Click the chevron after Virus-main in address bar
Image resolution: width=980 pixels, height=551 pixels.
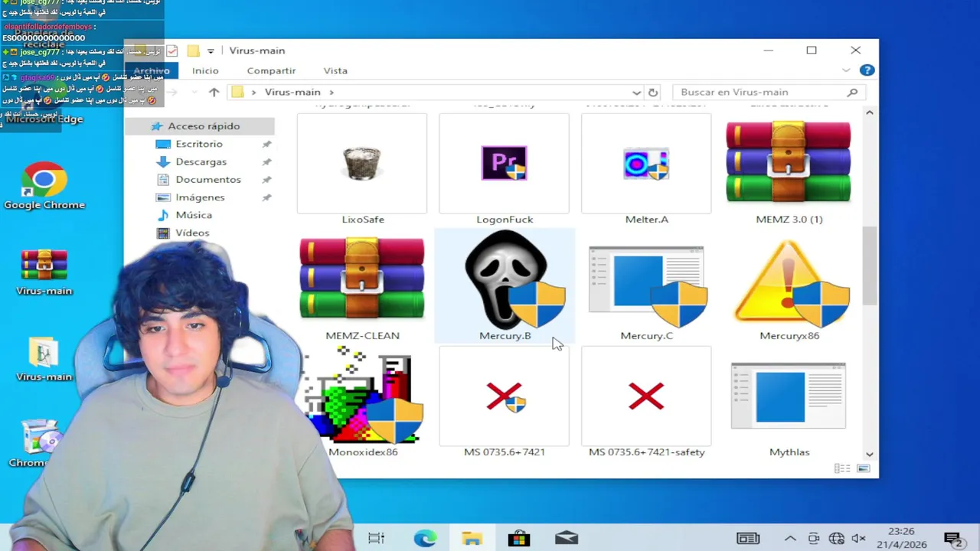coord(332,92)
